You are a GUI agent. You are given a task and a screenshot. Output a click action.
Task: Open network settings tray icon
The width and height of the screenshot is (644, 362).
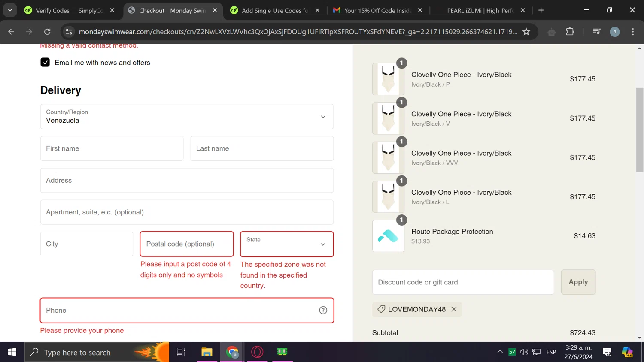click(x=537, y=352)
